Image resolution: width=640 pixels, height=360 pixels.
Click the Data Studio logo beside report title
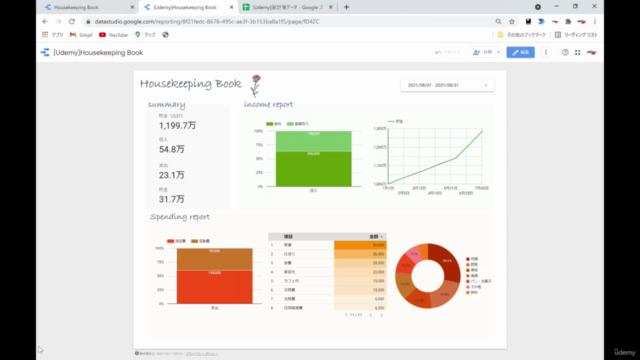click(45, 52)
